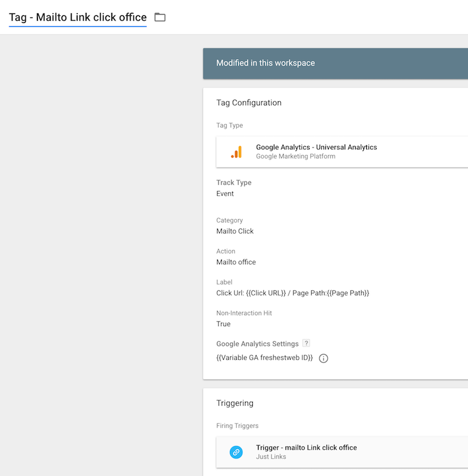This screenshot has height=476, width=468.
Task: Click the Label value with Click URL
Action: coord(292,293)
